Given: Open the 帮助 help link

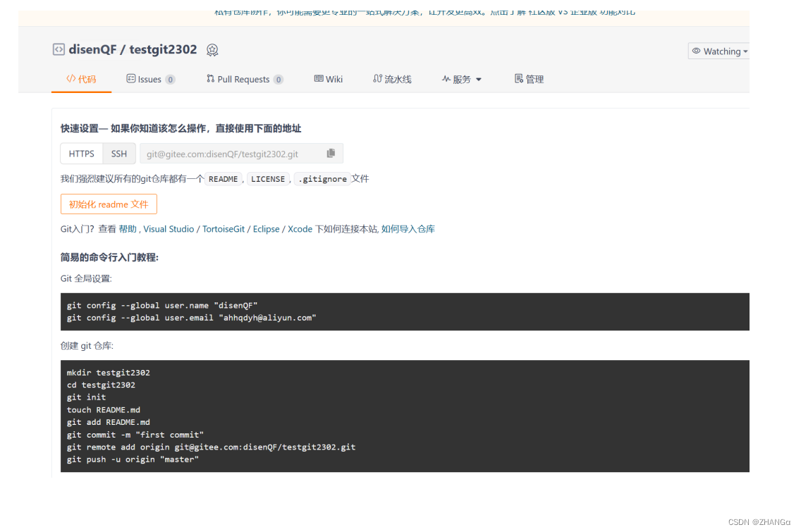Looking at the screenshot, I should click(128, 229).
